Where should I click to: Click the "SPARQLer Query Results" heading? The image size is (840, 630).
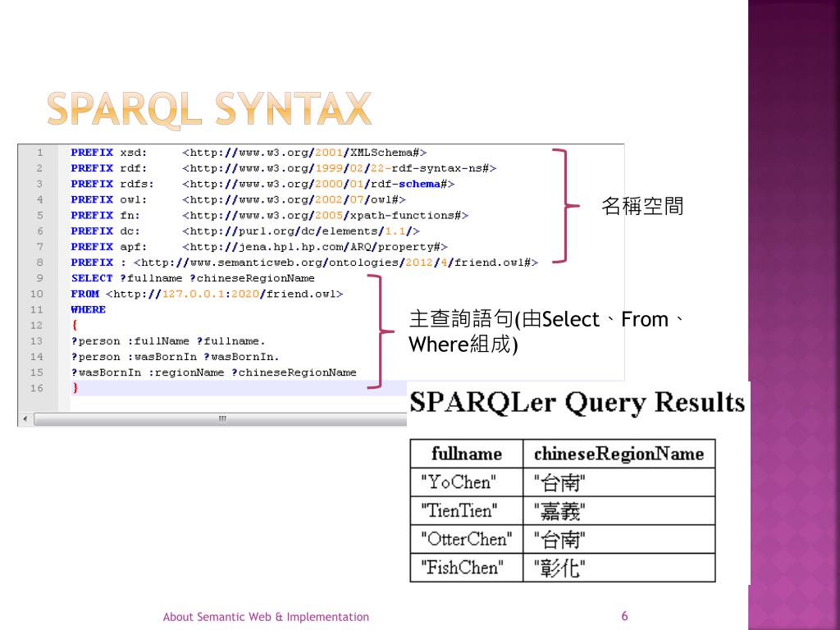(x=577, y=402)
